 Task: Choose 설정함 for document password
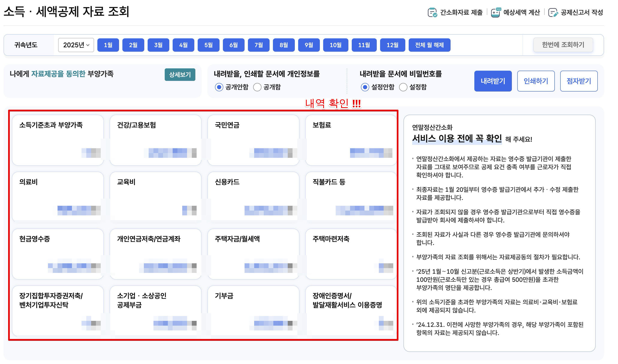(403, 87)
